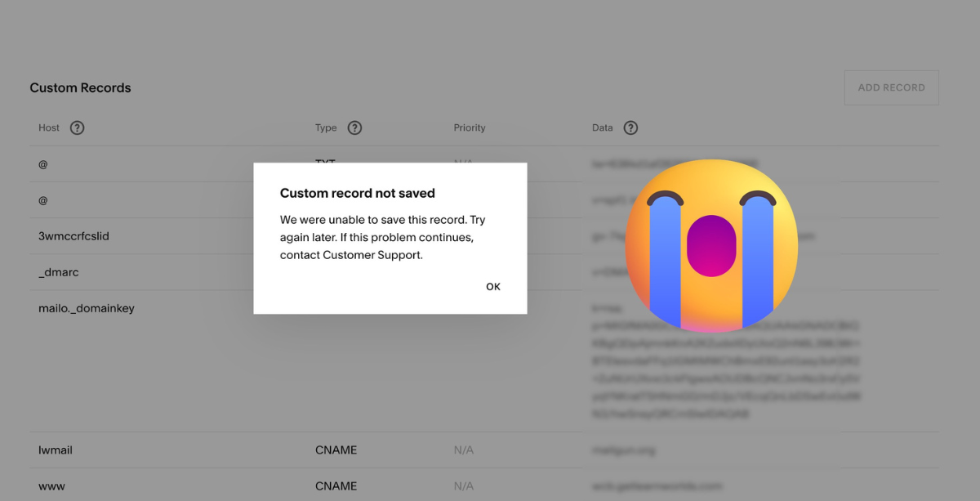This screenshot has height=501, width=980.
Task: Open the Type help question-mark icon
Action: (x=354, y=127)
